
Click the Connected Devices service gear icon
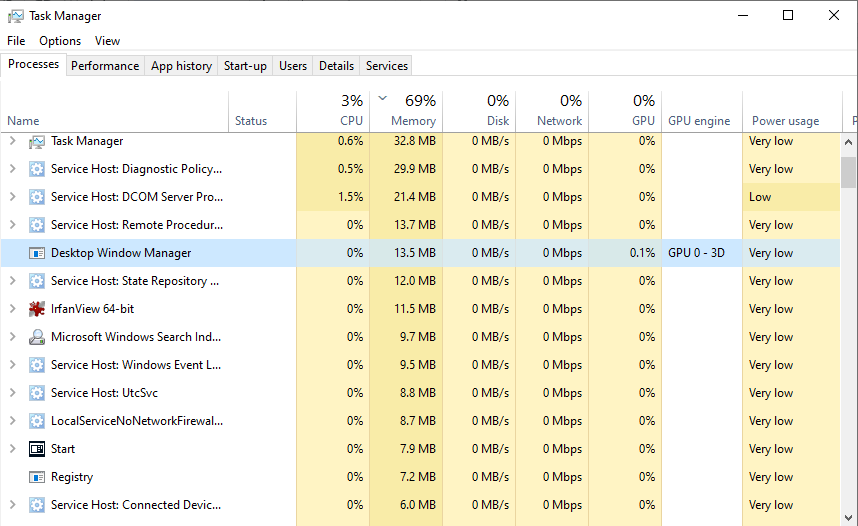(37, 505)
